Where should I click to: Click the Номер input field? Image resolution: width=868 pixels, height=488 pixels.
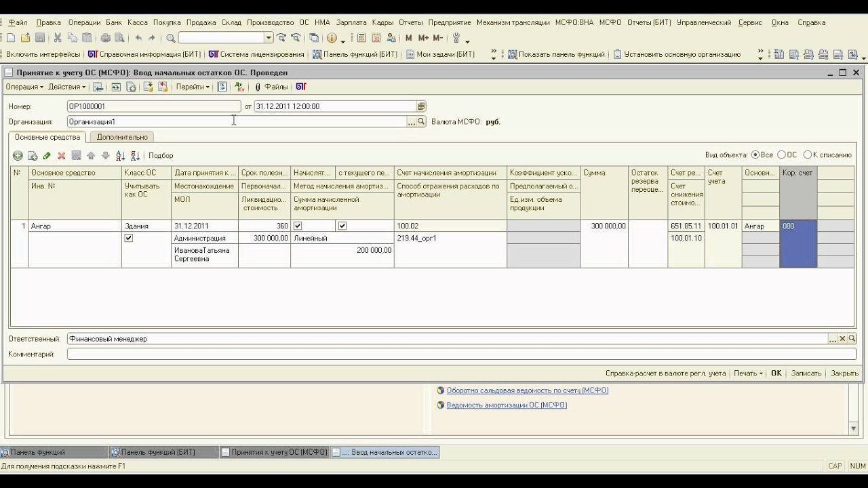coord(154,106)
